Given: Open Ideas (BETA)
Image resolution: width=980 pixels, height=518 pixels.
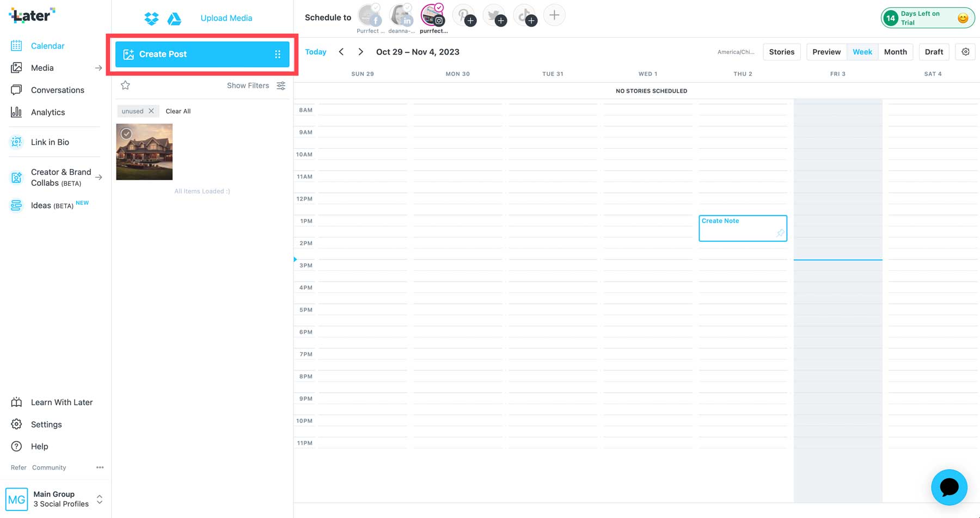Looking at the screenshot, I should [52, 205].
